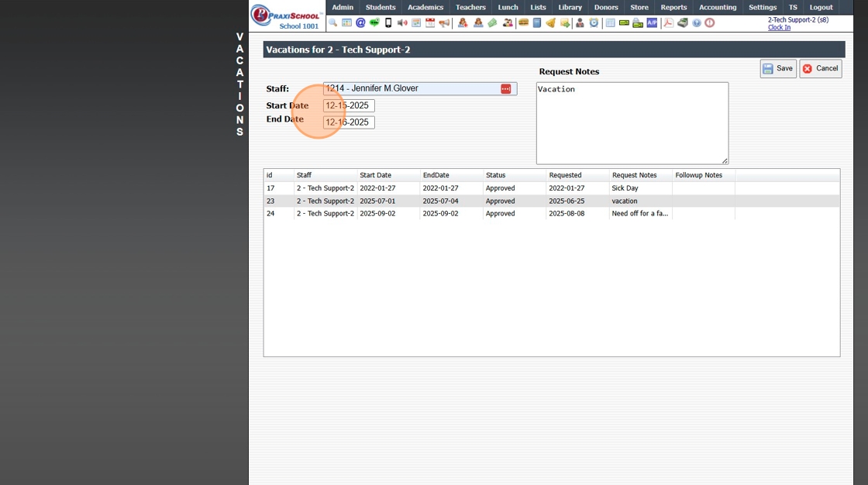This screenshot has width=868, height=485.
Task: Open the Reports menu
Action: coord(673,8)
